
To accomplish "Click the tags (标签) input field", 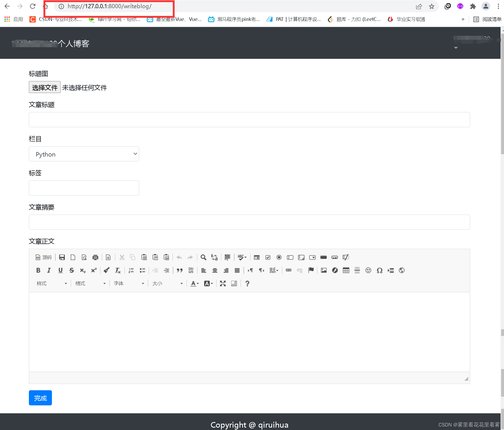I will point(84,188).
